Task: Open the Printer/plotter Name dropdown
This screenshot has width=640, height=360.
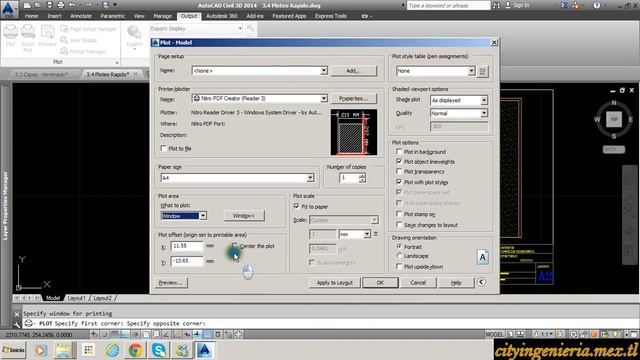Action: pyautogui.click(x=324, y=98)
